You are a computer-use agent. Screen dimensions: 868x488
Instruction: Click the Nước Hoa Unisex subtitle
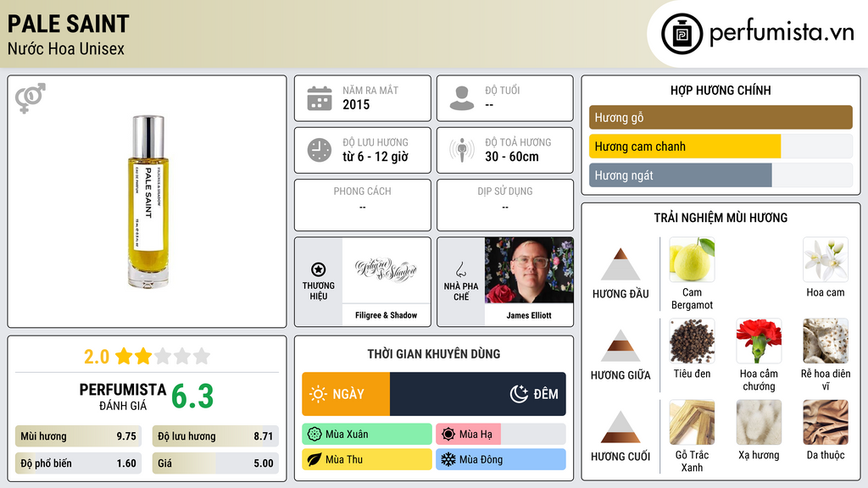tap(66, 48)
